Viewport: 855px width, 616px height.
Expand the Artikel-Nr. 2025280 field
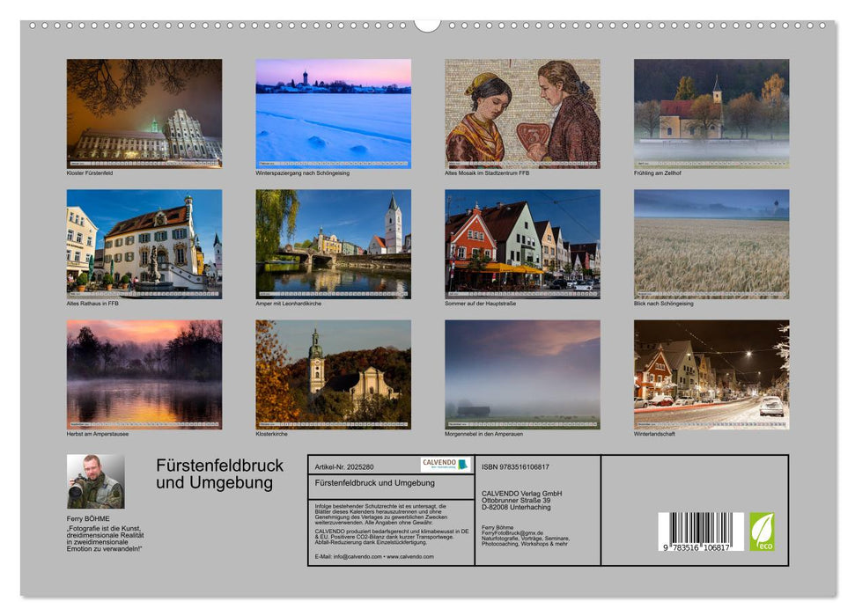343,465
